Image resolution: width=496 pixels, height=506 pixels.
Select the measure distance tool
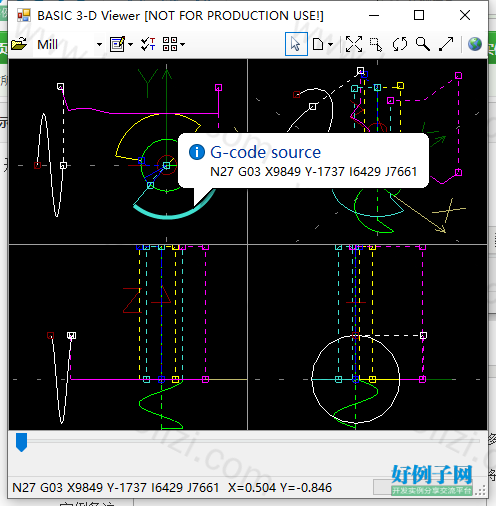click(446, 44)
